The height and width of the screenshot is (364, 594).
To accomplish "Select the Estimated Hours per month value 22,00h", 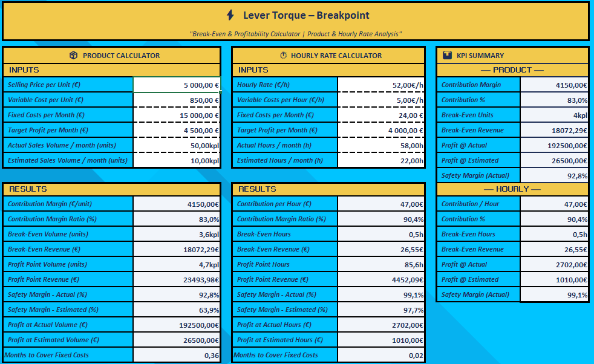I will [x=380, y=160].
